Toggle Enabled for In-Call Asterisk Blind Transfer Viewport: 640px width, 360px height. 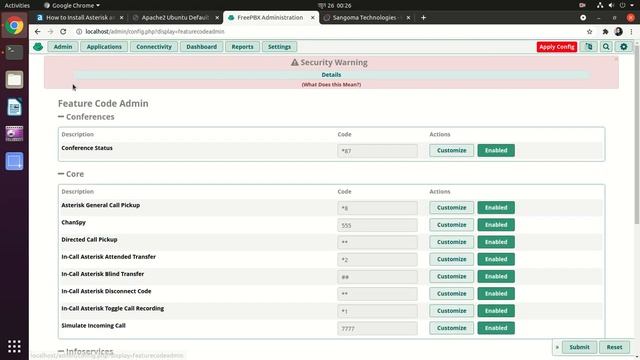click(x=496, y=276)
